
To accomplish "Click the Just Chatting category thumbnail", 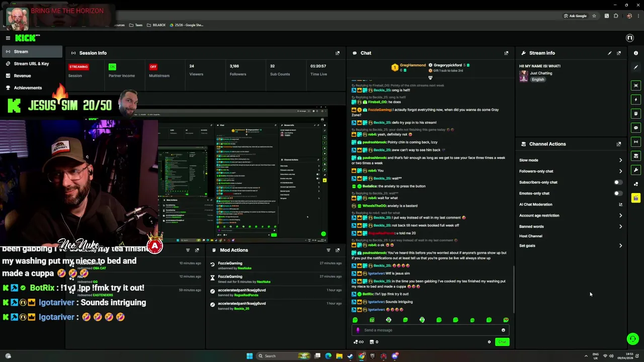I will pos(524,76).
